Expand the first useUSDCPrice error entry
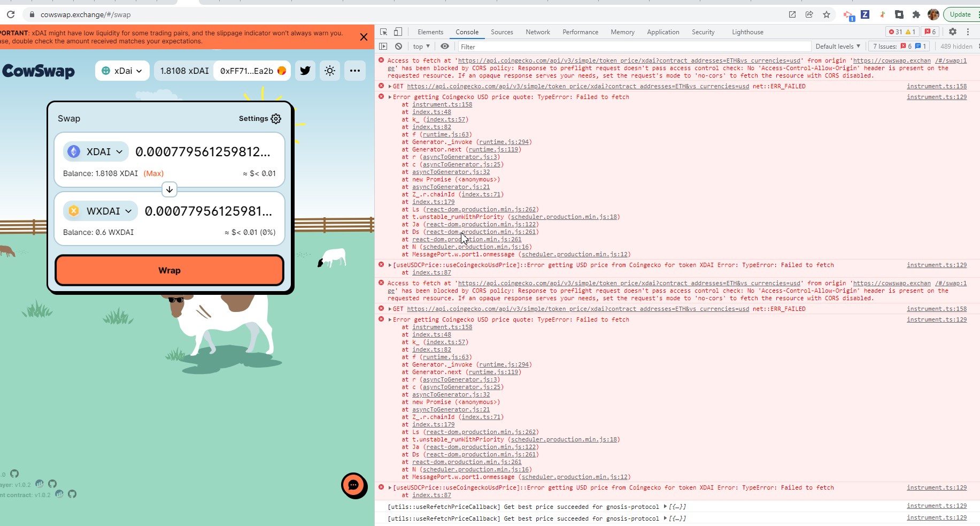 coord(390,265)
